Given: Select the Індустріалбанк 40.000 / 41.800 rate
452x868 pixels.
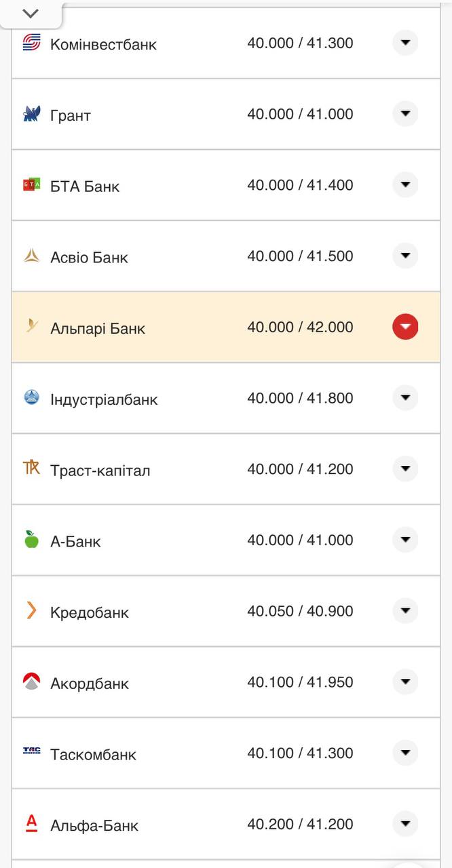Looking at the screenshot, I should (x=300, y=398).
